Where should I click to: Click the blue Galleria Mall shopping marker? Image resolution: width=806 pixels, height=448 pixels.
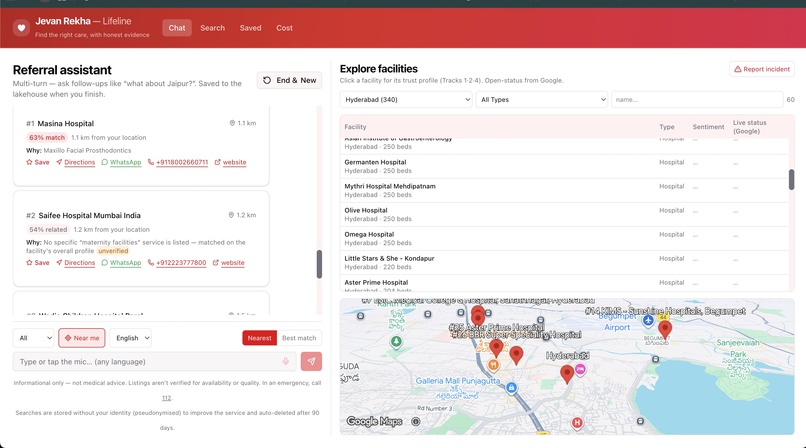pos(511,388)
